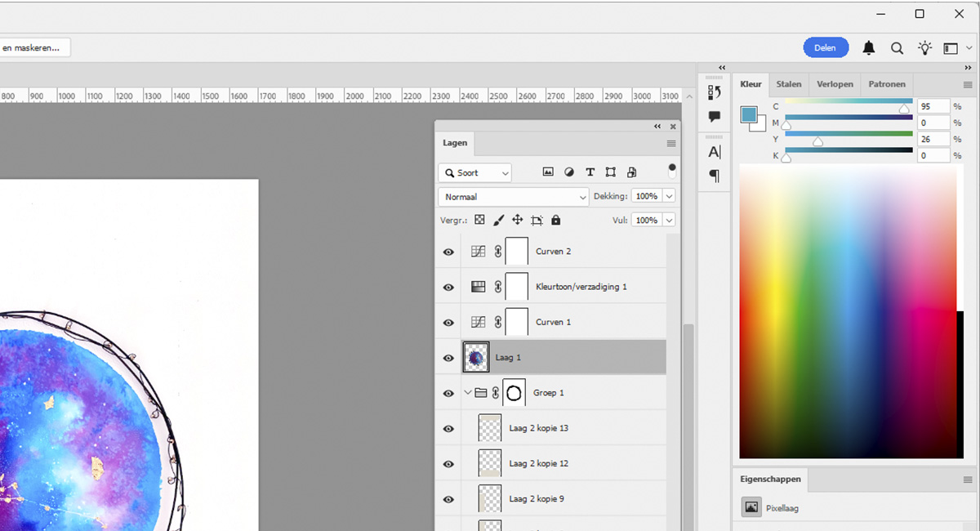Switch to the Kleur tab
980x531 pixels.
(751, 84)
